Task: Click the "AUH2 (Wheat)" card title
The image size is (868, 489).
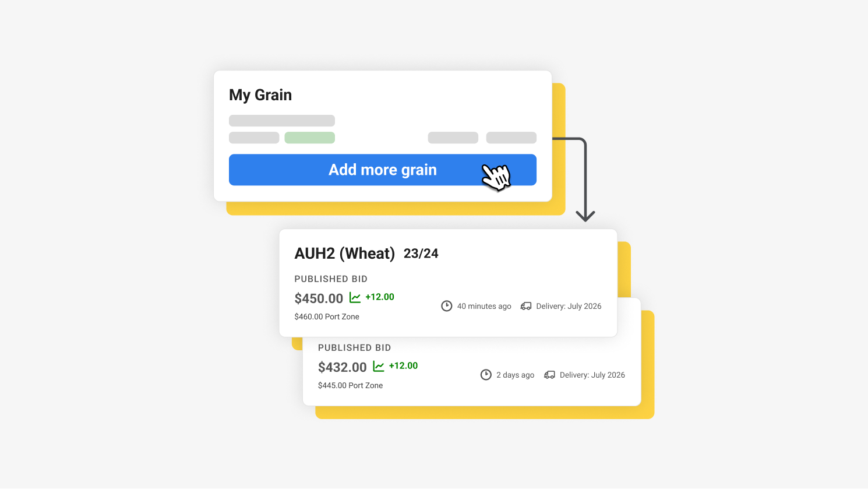Action: pos(344,253)
